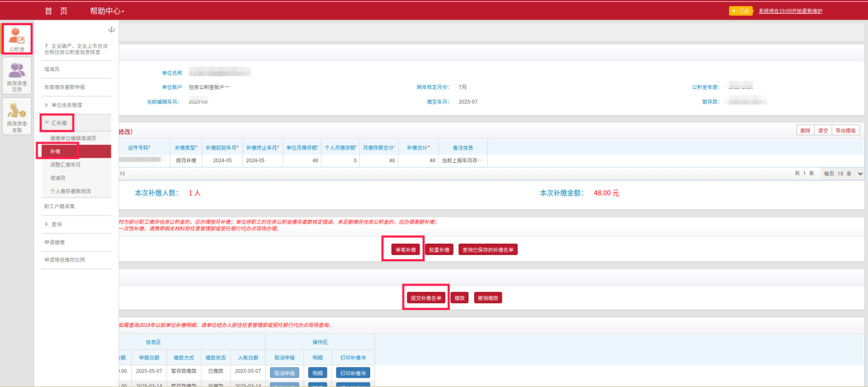The image size is (868, 387).
Task: Click 打印补缴书 for the 2025-05-07 record
Action: [x=353, y=373]
